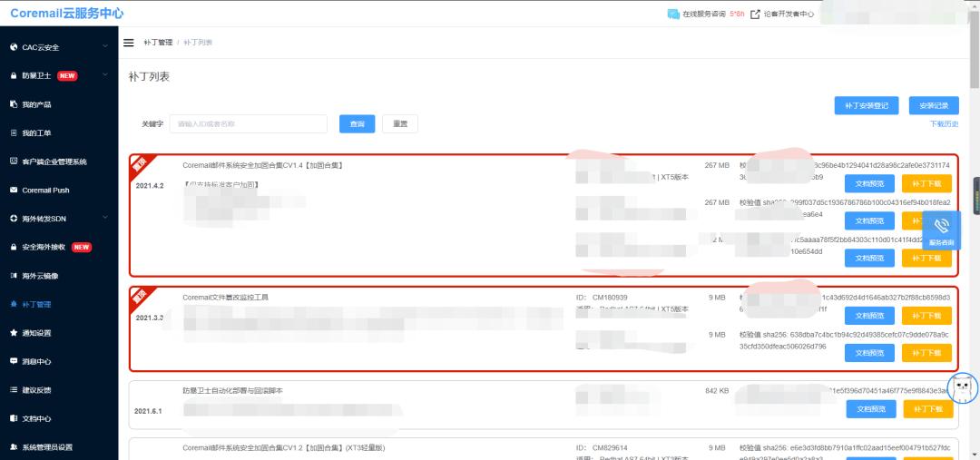Click the 通知设置 star icon
The width and height of the screenshot is (980, 460).
tap(14, 333)
